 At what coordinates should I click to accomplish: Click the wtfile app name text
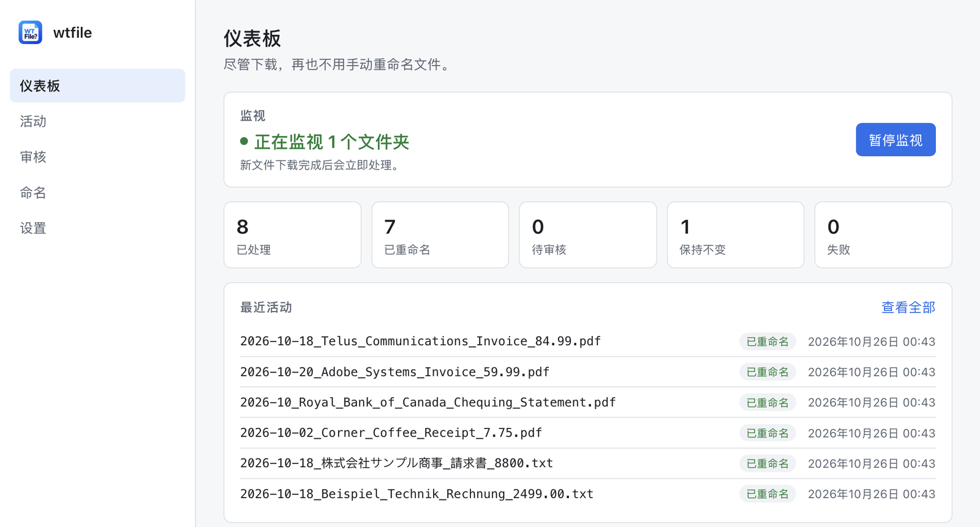click(x=72, y=32)
